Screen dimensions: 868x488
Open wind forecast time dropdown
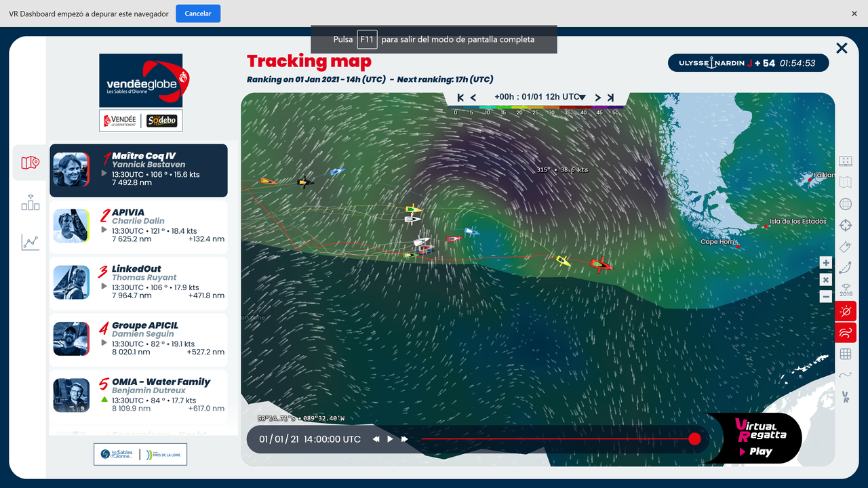pos(540,97)
